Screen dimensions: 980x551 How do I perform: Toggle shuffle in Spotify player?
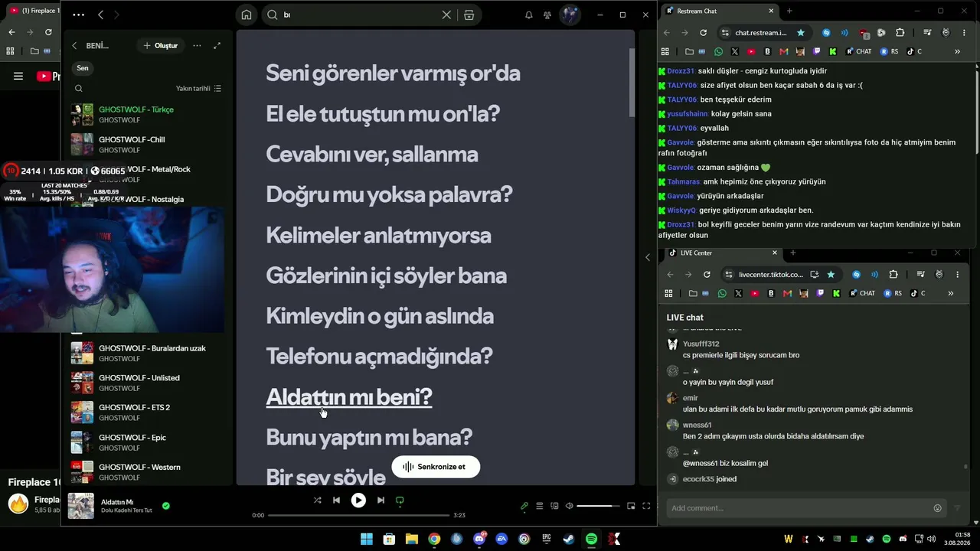pos(317,500)
